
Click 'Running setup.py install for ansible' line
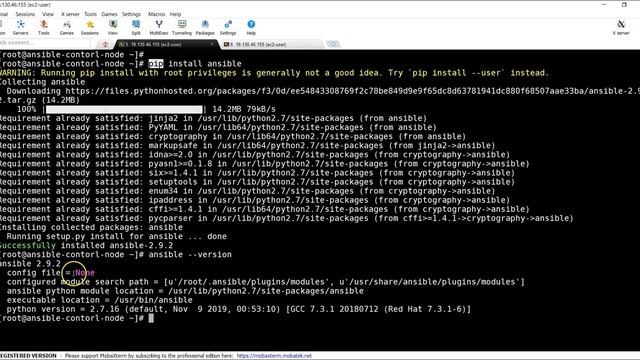click(116, 236)
